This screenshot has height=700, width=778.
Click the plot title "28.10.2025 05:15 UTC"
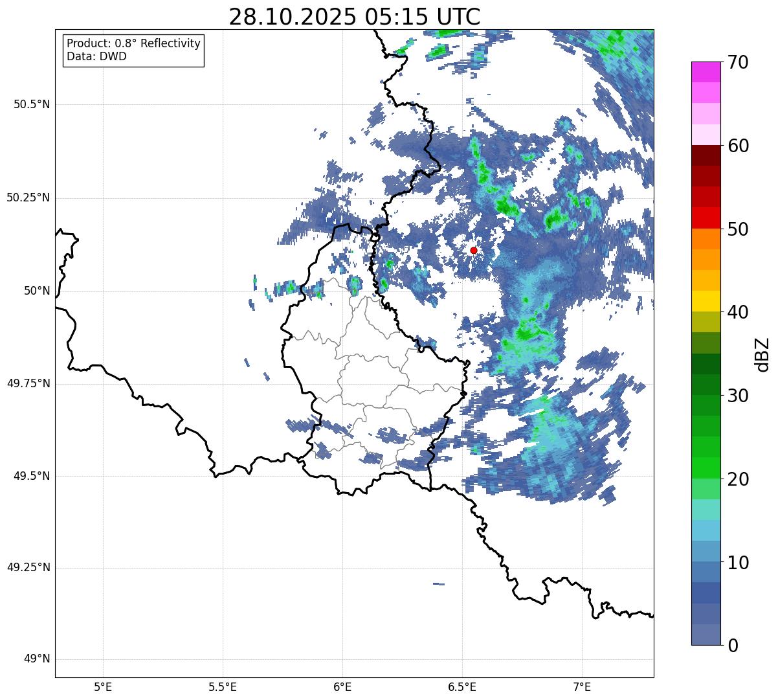click(x=354, y=17)
